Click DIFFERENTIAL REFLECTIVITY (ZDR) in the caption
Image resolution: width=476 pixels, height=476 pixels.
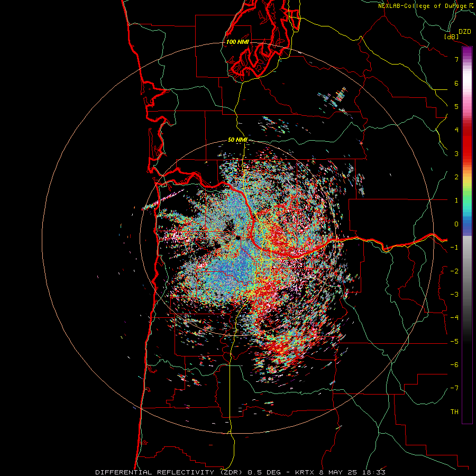(169, 472)
